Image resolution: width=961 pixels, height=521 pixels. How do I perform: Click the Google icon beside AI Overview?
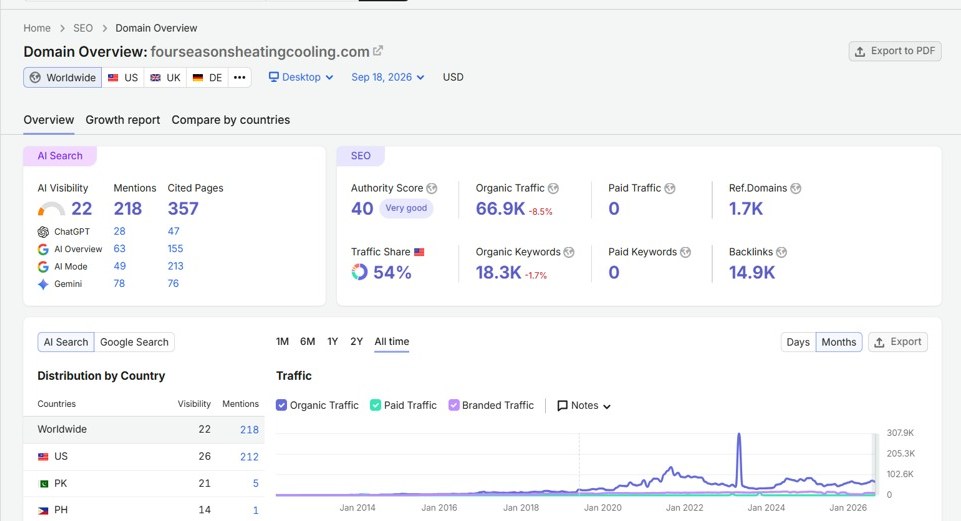point(43,249)
